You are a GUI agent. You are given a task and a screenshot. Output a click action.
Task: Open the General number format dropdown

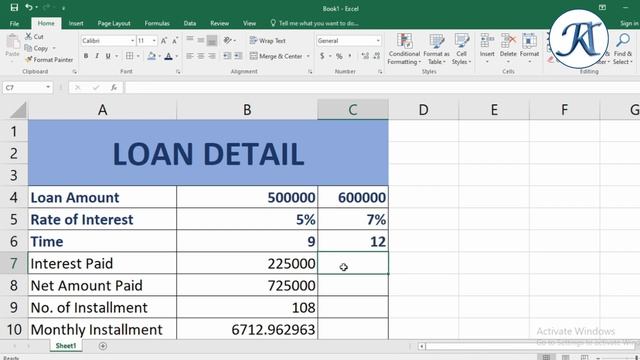[x=378, y=41]
